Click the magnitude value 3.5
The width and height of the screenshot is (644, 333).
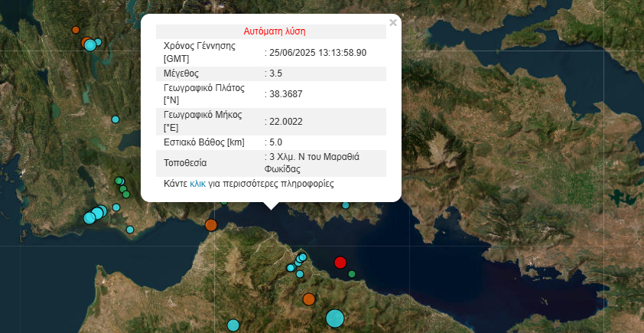[274, 73]
